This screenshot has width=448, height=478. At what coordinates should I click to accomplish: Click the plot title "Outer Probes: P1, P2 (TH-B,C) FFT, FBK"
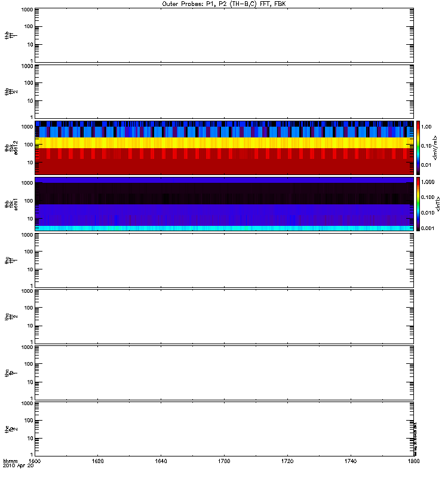coord(224,4)
